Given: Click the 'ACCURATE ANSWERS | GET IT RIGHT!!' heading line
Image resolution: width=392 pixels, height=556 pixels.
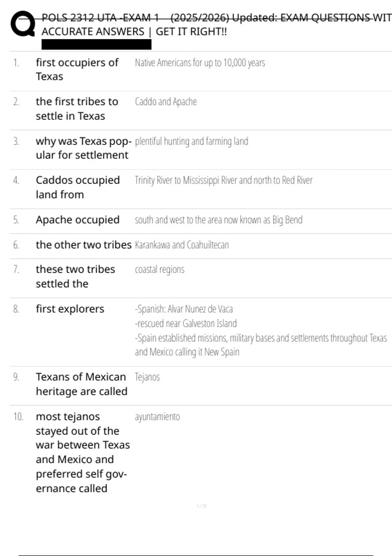Looking at the screenshot, I should point(134,32).
